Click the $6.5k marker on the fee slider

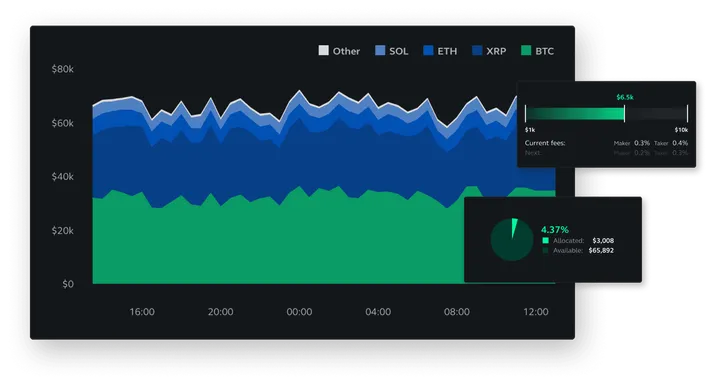pos(624,97)
